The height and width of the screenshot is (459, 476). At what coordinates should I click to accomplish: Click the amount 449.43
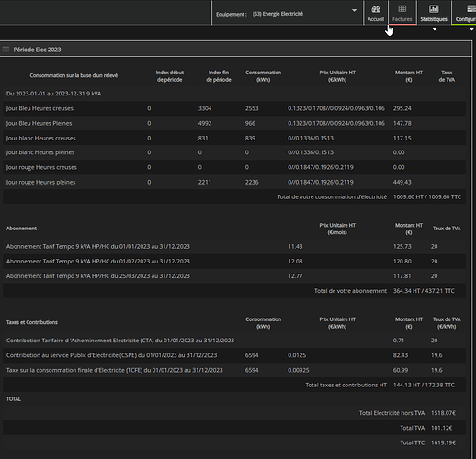click(x=402, y=182)
